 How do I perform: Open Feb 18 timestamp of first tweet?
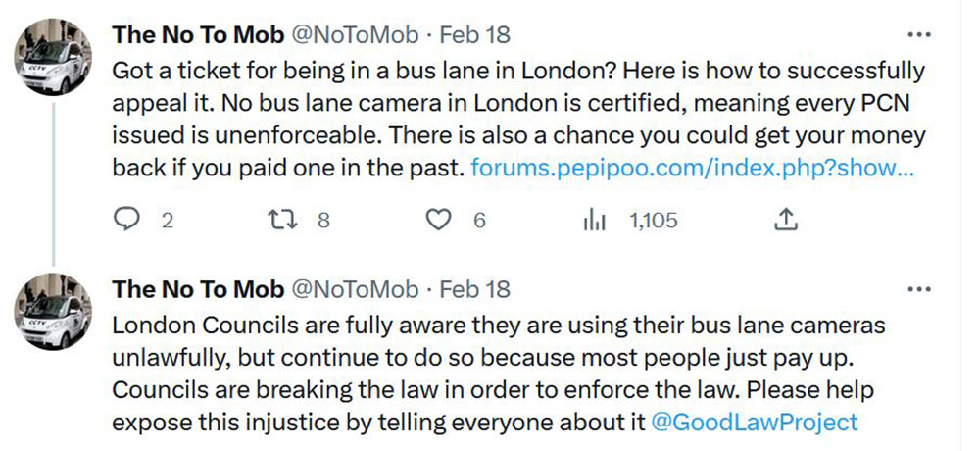(x=474, y=34)
